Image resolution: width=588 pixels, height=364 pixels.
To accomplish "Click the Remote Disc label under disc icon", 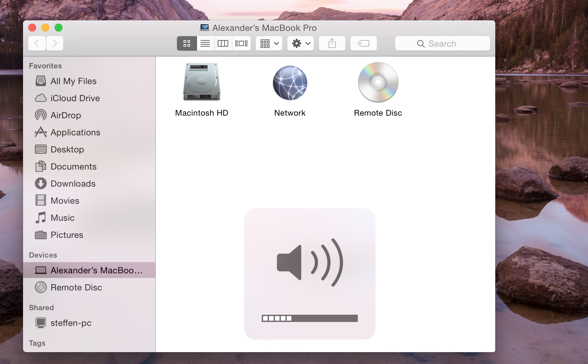I will click(378, 113).
